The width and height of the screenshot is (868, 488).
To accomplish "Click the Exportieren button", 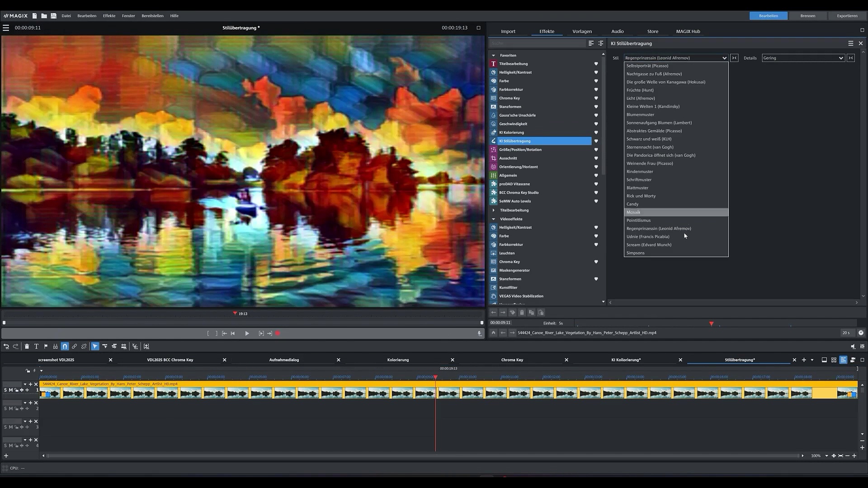I will tap(847, 16).
